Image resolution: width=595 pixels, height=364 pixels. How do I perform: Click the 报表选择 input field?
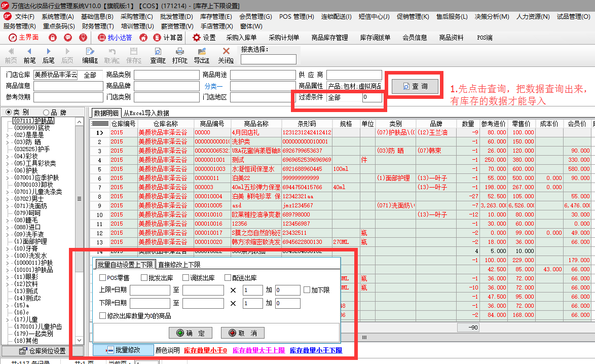click(x=261, y=59)
